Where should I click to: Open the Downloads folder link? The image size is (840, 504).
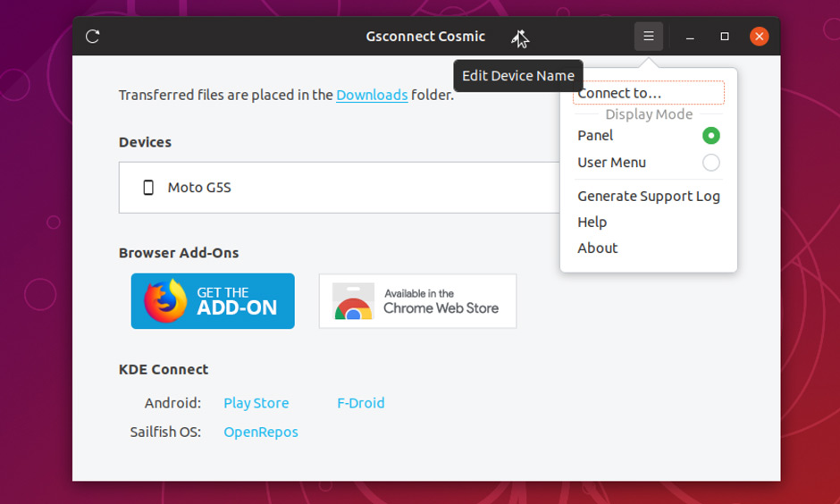tap(372, 95)
